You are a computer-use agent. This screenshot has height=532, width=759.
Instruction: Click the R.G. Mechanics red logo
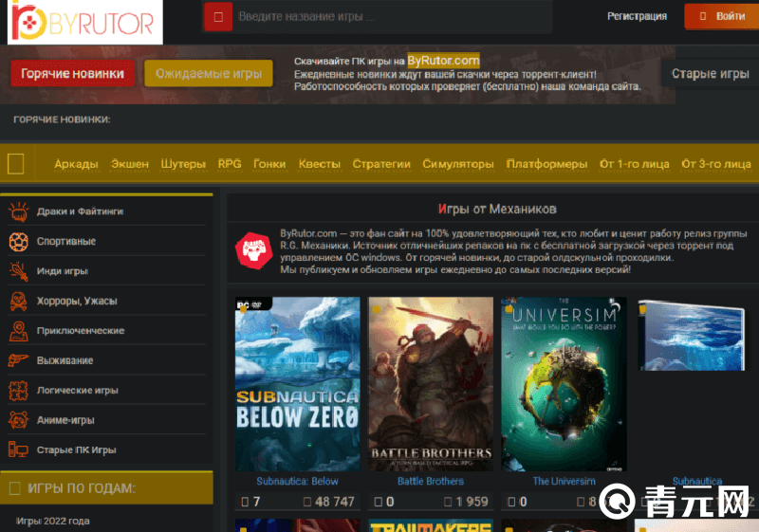click(252, 249)
